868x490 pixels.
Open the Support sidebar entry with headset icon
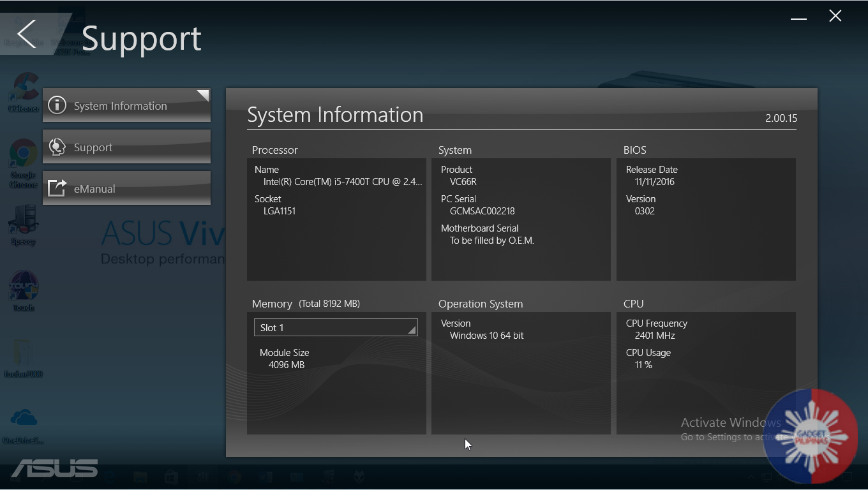pos(126,147)
